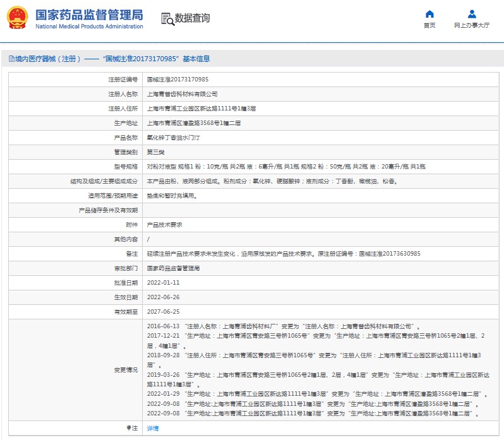Click the 附件 row label

point(132,225)
